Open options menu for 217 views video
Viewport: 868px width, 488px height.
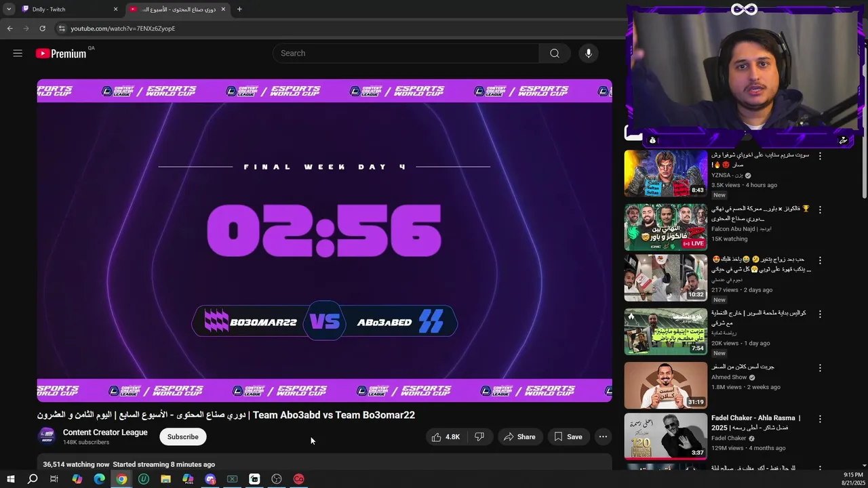point(820,260)
